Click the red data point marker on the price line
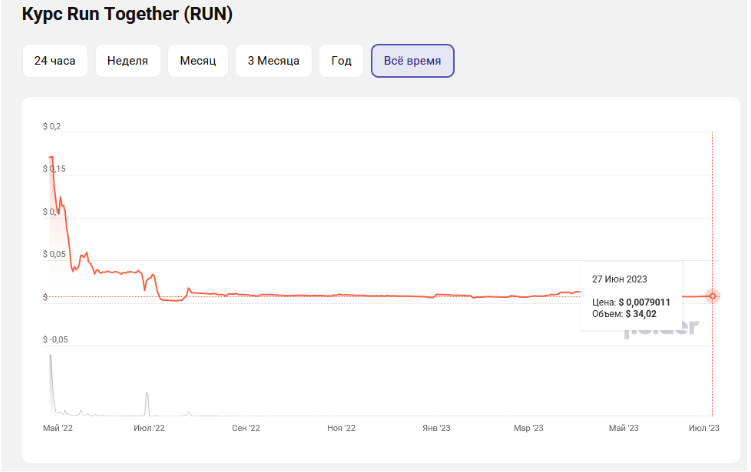 (712, 296)
